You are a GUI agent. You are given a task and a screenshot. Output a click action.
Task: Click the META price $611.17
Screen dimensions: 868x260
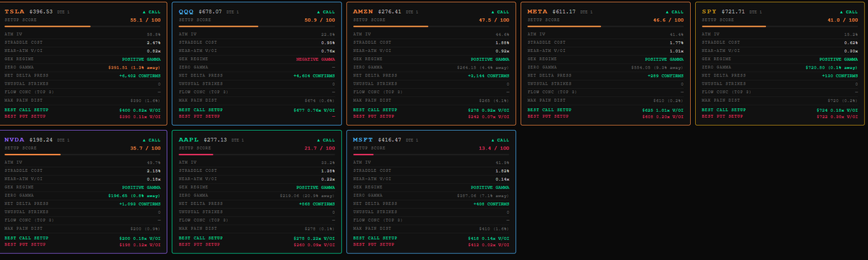[563, 12]
